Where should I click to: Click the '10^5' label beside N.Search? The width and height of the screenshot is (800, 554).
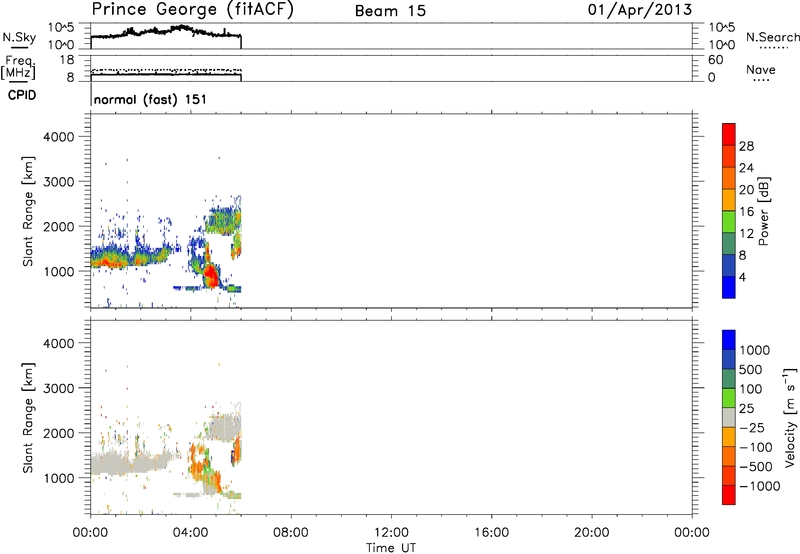pos(722,28)
